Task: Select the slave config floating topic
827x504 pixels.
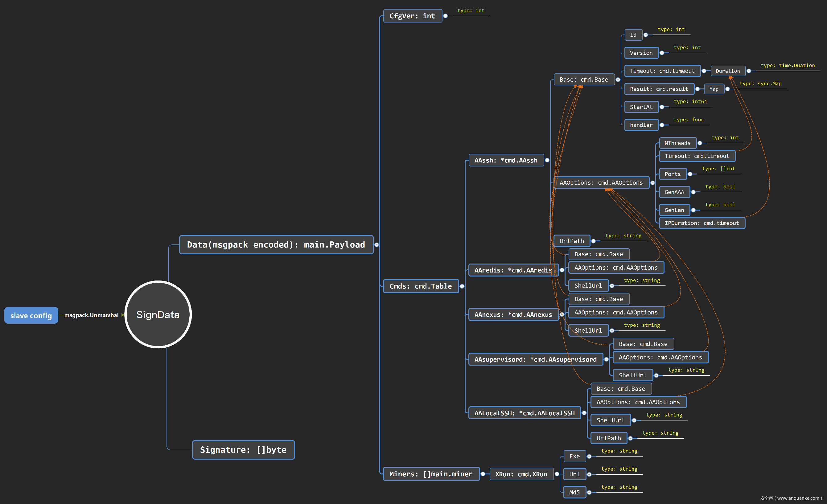Action: coord(31,315)
